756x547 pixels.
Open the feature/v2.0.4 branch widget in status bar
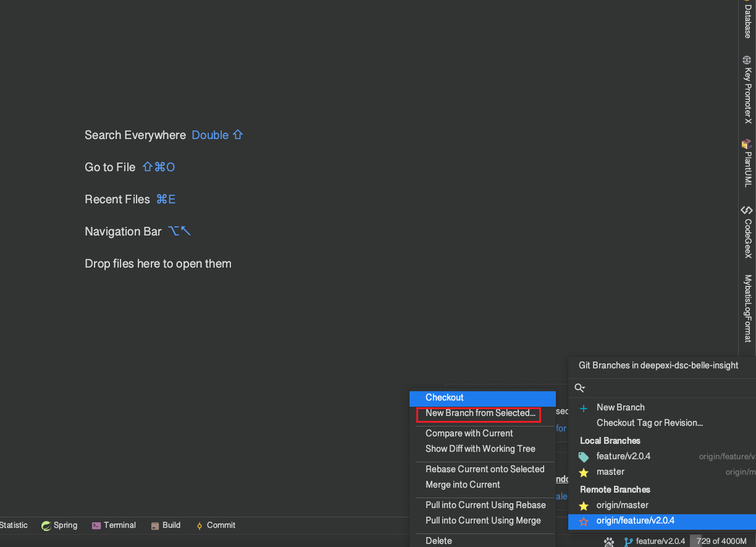point(655,541)
